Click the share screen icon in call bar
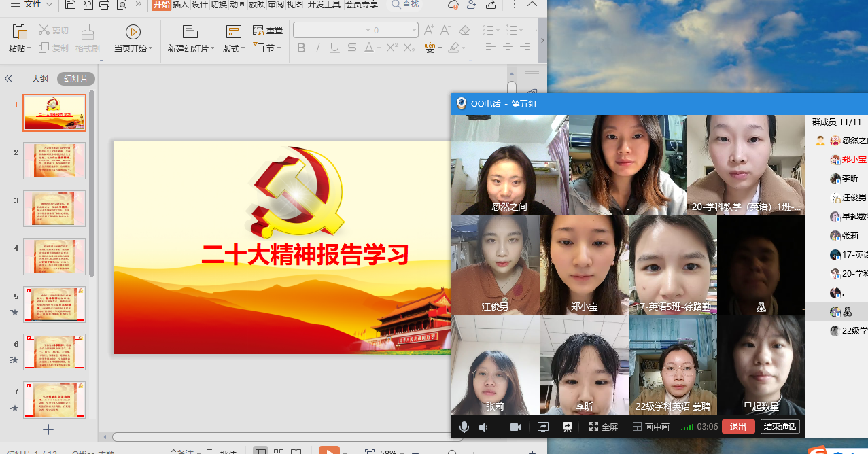 (542, 427)
